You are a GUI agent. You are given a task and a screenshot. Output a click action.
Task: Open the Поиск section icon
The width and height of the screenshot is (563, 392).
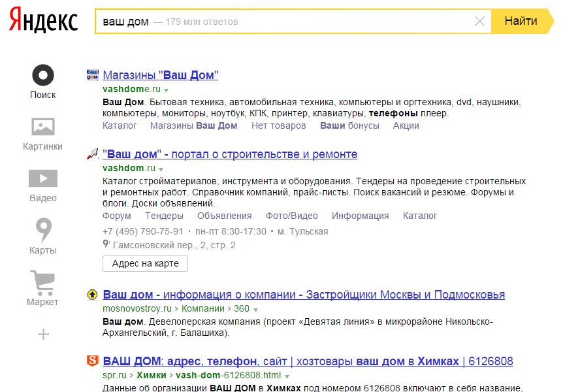43,75
